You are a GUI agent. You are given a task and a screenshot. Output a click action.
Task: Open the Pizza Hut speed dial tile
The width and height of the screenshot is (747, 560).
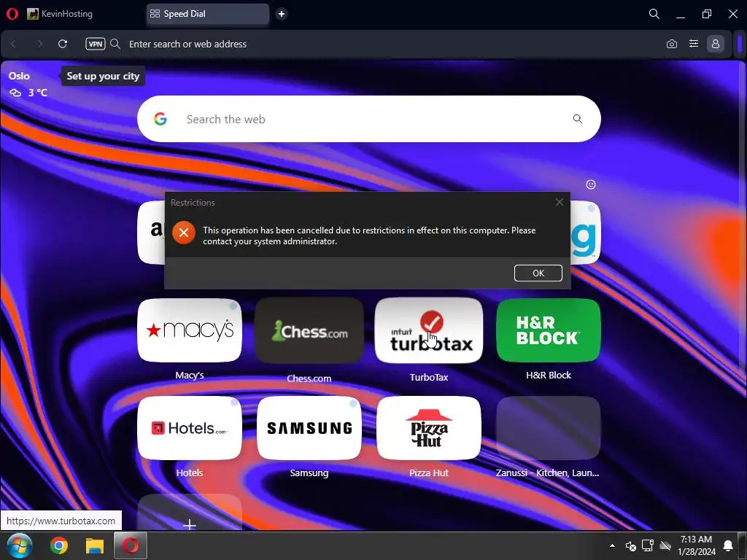point(429,428)
